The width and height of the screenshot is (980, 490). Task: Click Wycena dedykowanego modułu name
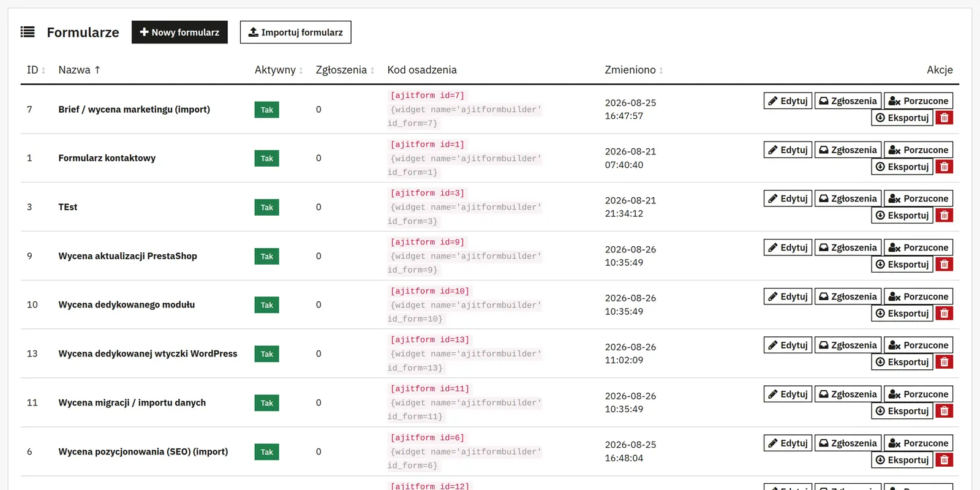127,305
